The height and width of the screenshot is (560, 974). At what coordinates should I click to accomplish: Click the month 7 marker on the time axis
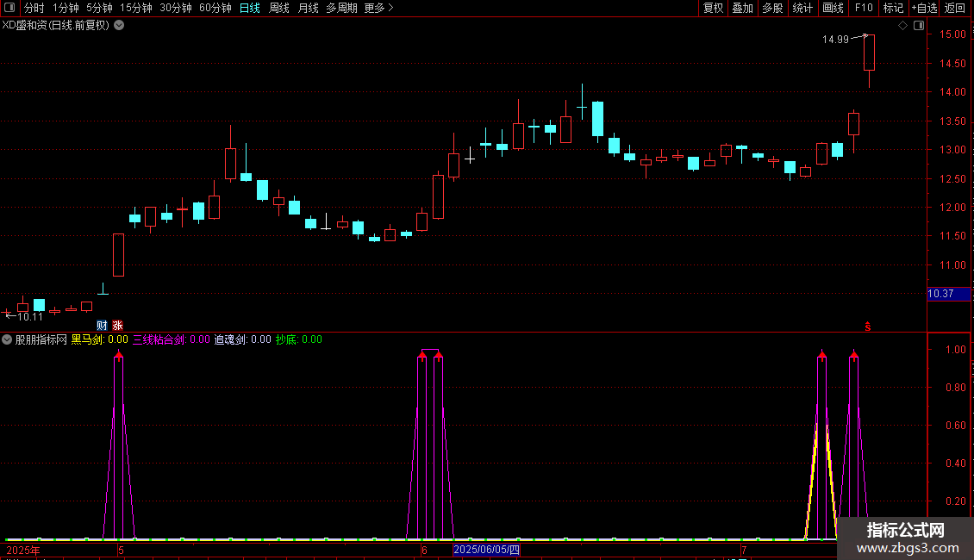coord(744,550)
